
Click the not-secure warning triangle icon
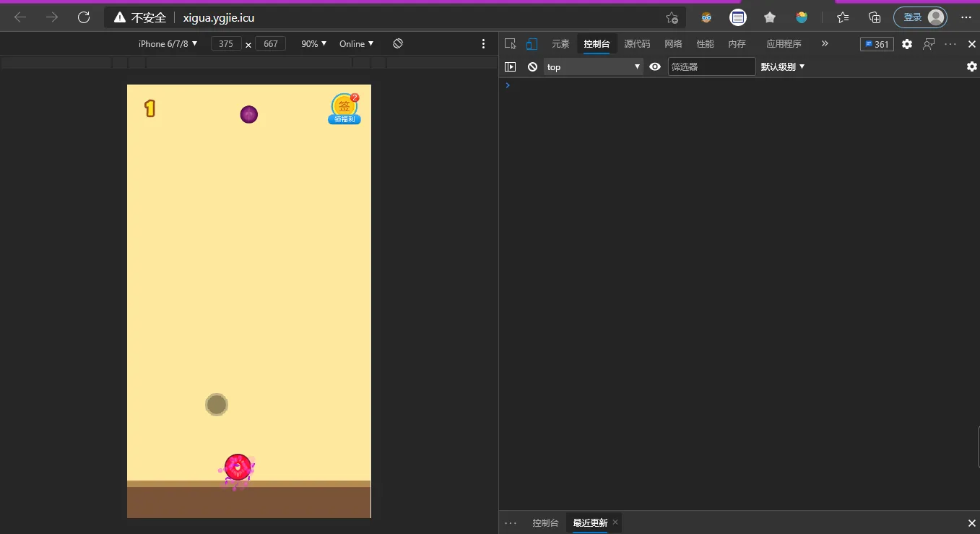click(120, 17)
